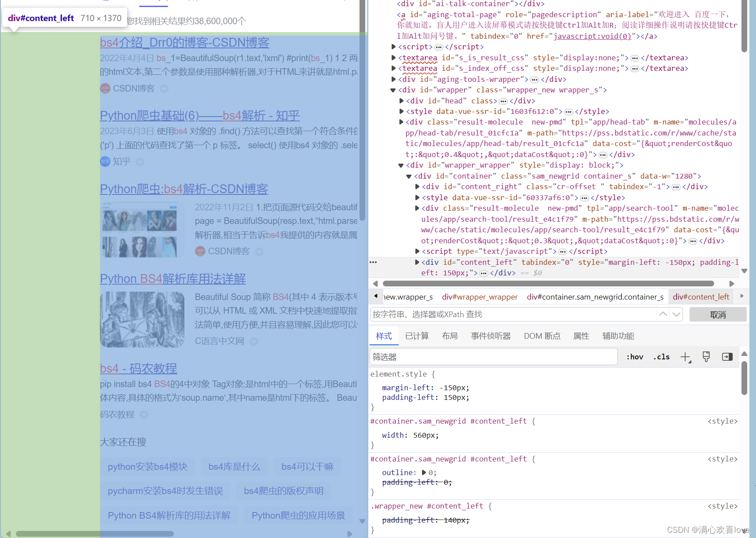Open Python爬虫:bs4解析-CSDN博客 result link
Viewport: 756px width, 538px height.
[184, 189]
